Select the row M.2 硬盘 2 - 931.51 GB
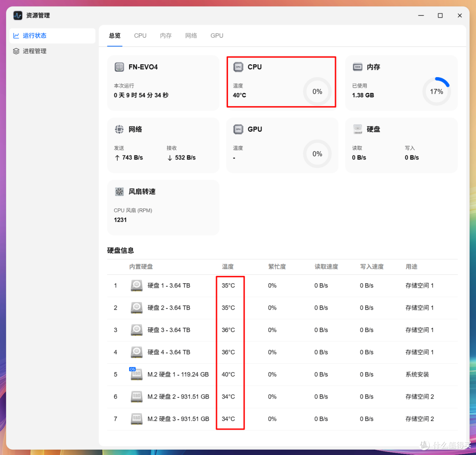This screenshot has width=476, height=455. tap(283, 397)
